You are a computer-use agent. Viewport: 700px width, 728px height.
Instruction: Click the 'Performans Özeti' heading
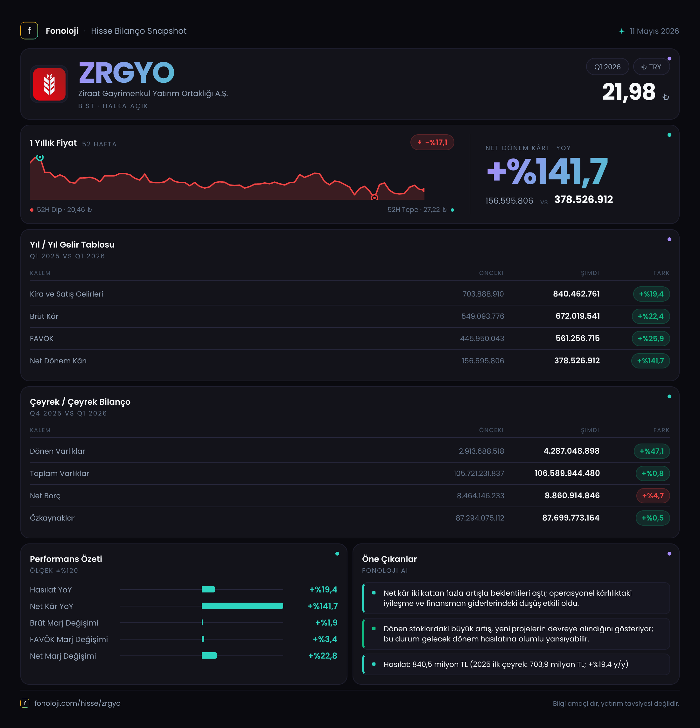(x=66, y=559)
